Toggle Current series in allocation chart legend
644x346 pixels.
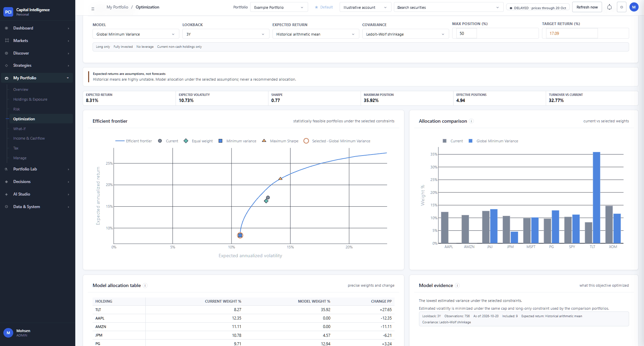(452, 141)
